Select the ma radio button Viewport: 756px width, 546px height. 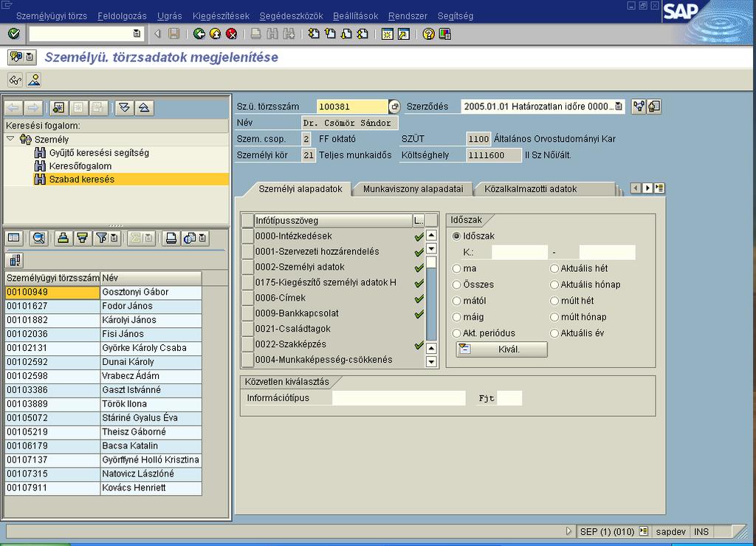tap(456, 269)
